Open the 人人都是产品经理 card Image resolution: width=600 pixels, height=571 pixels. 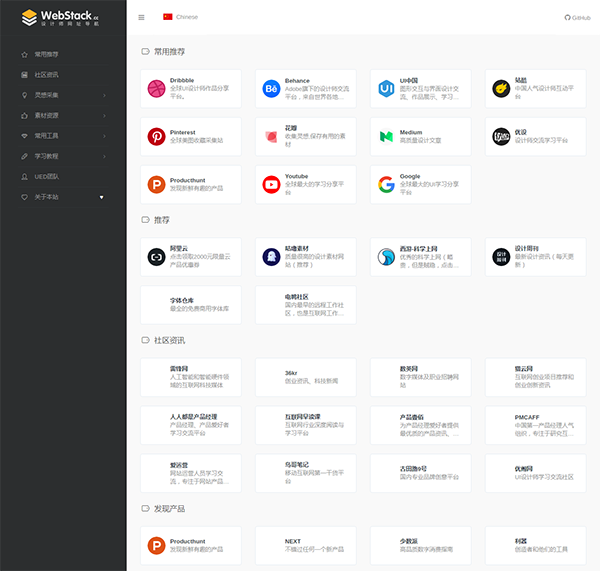tap(191, 425)
